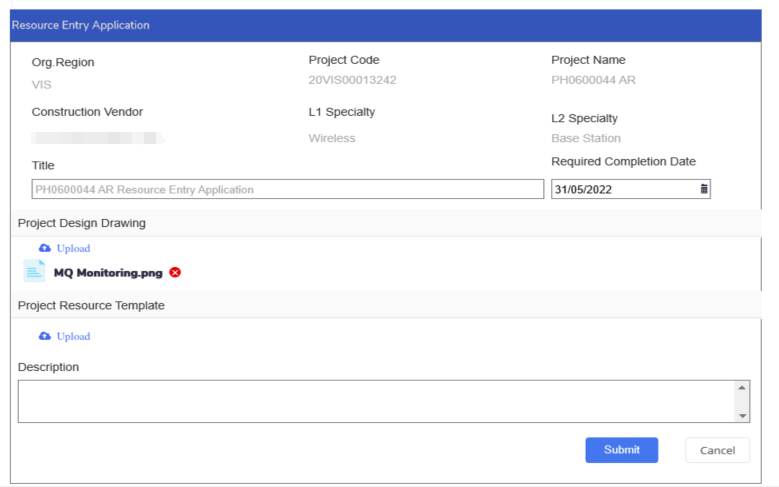
Task: Click Project Name value PH0600044 AR
Action: click(x=593, y=80)
